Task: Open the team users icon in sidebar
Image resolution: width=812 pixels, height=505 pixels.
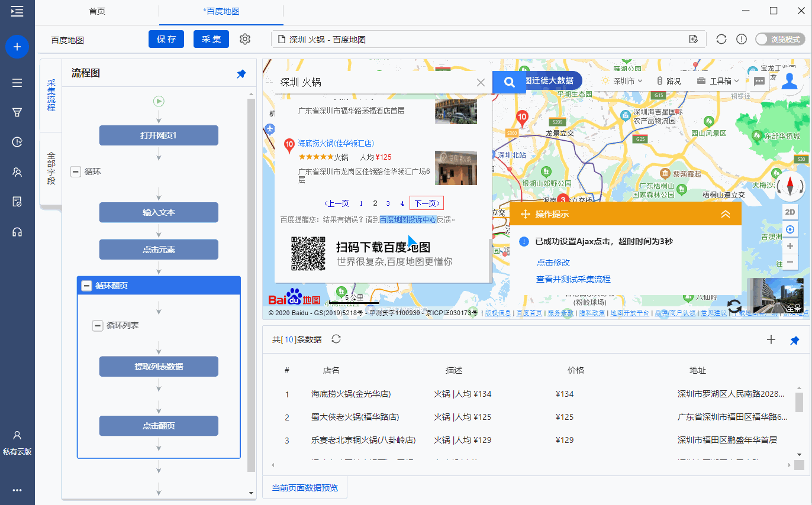Action: tap(17, 172)
